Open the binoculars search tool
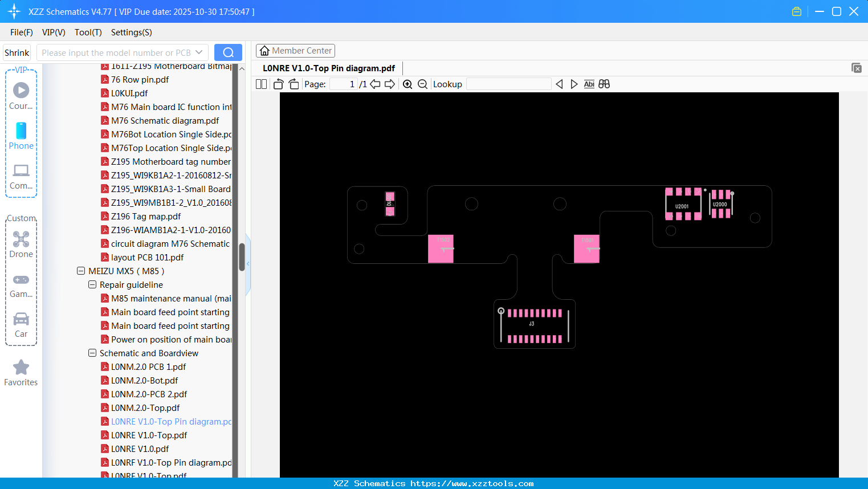 604,84
